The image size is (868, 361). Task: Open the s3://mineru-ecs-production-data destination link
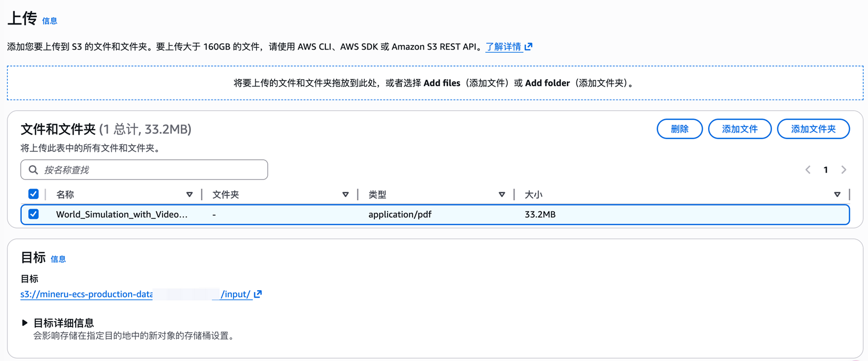(135, 294)
